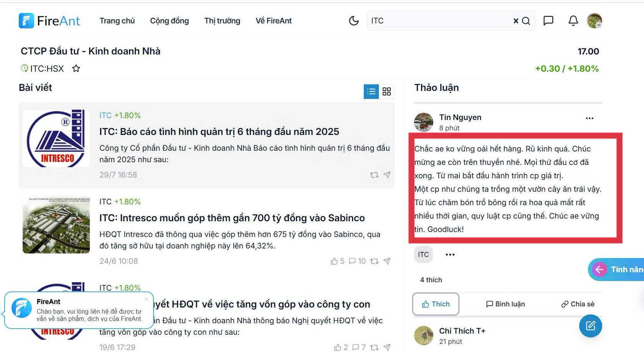Toggle dark mode with the moon icon

[353, 21]
